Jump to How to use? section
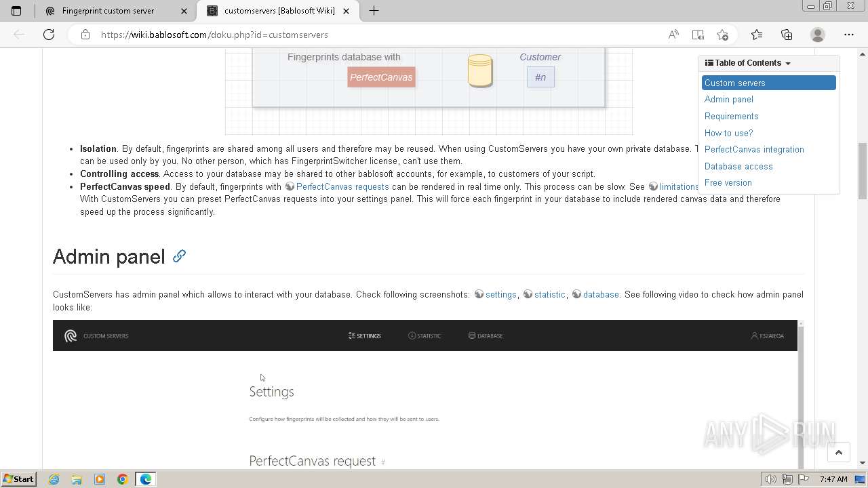Image resolution: width=868 pixels, height=488 pixels. [729, 133]
